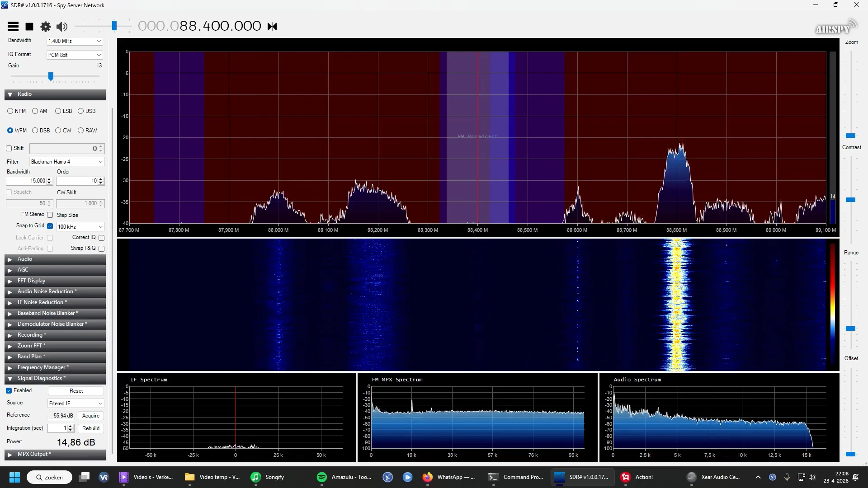The height and width of the screenshot is (488, 868).
Task: Uncheck Signal Diagnostics Enabled checkbox
Action: pos(9,391)
